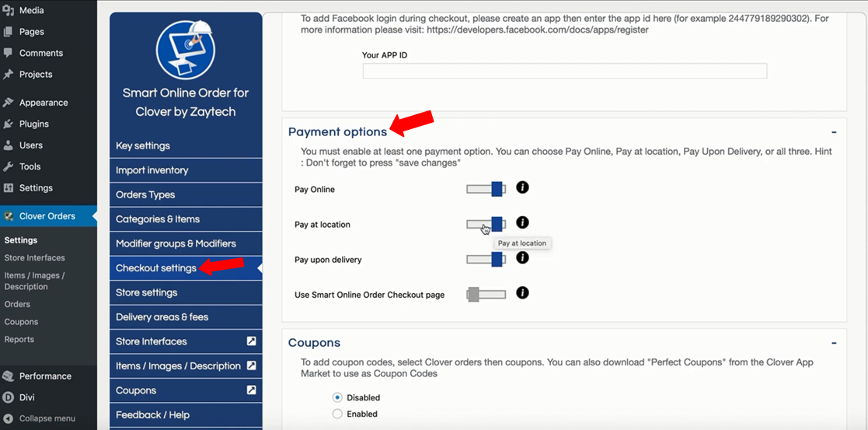Click the Projects pin icon
Screen dimensions: 868x430
click(x=8, y=74)
